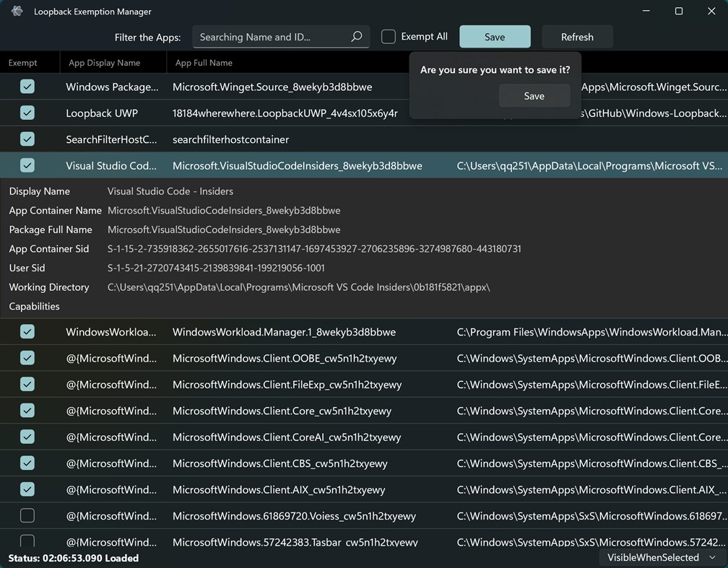Screen dimensions: 728x568
Task: Maximize the application window
Action: point(679,11)
